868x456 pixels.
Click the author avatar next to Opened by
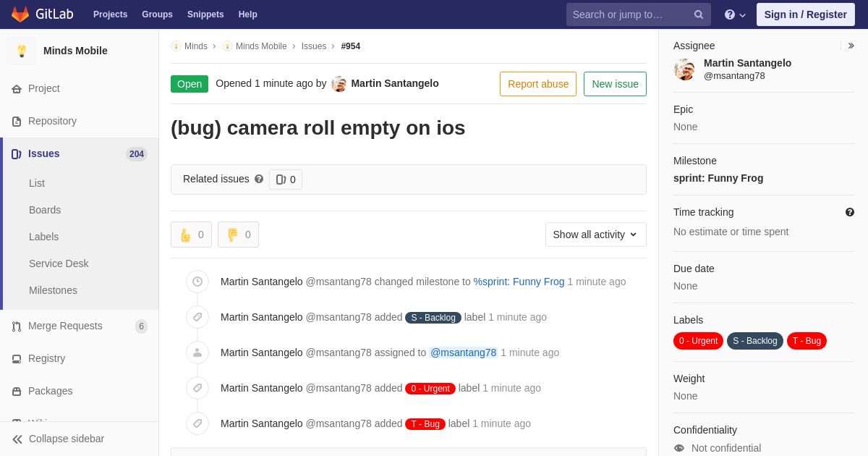point(339,84)
